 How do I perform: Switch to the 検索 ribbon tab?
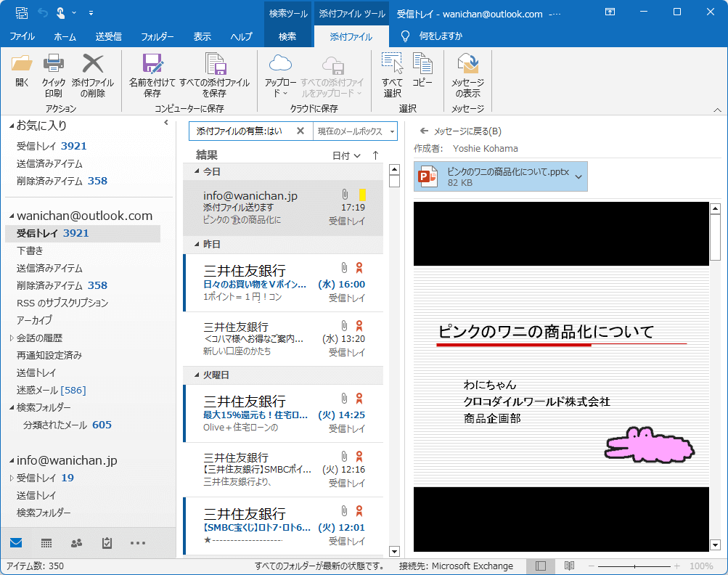point(287,36)
